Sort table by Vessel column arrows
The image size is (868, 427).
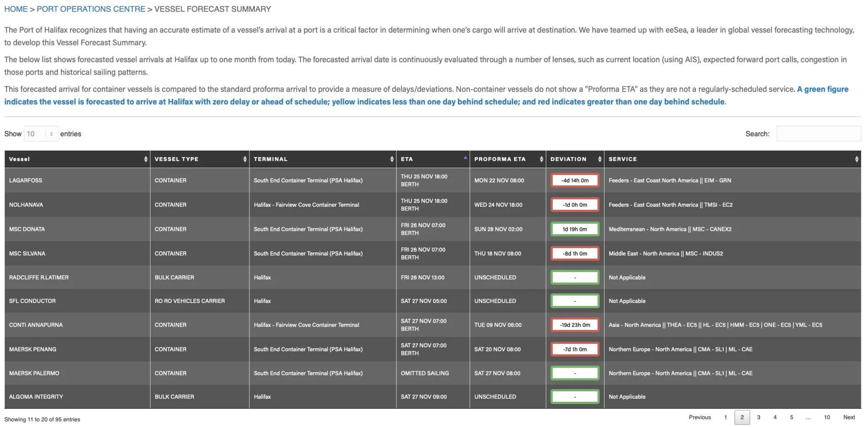(146, 159)
